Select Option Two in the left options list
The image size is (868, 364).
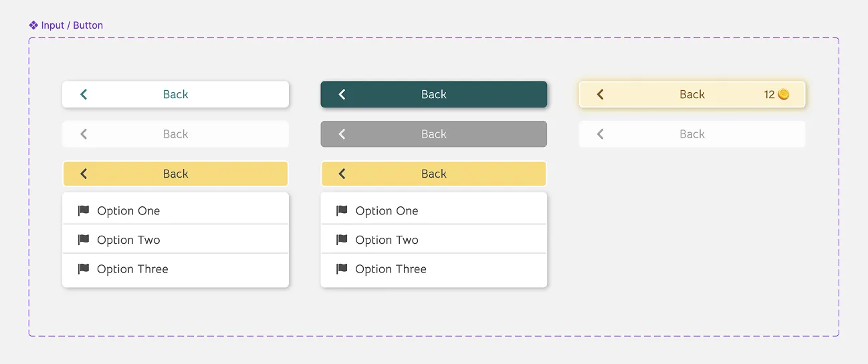pyautogui.click(x=128, y=240)
